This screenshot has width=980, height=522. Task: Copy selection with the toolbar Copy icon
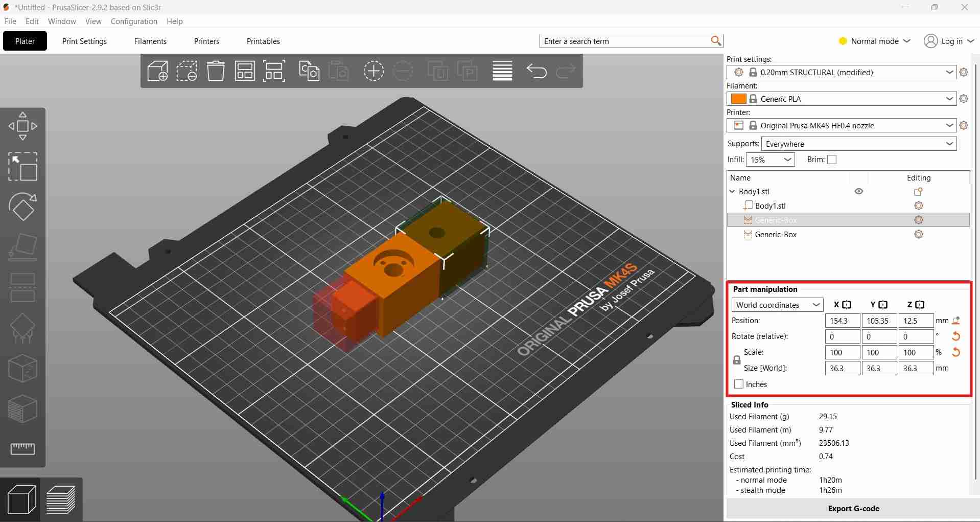[x=309, y=71]
